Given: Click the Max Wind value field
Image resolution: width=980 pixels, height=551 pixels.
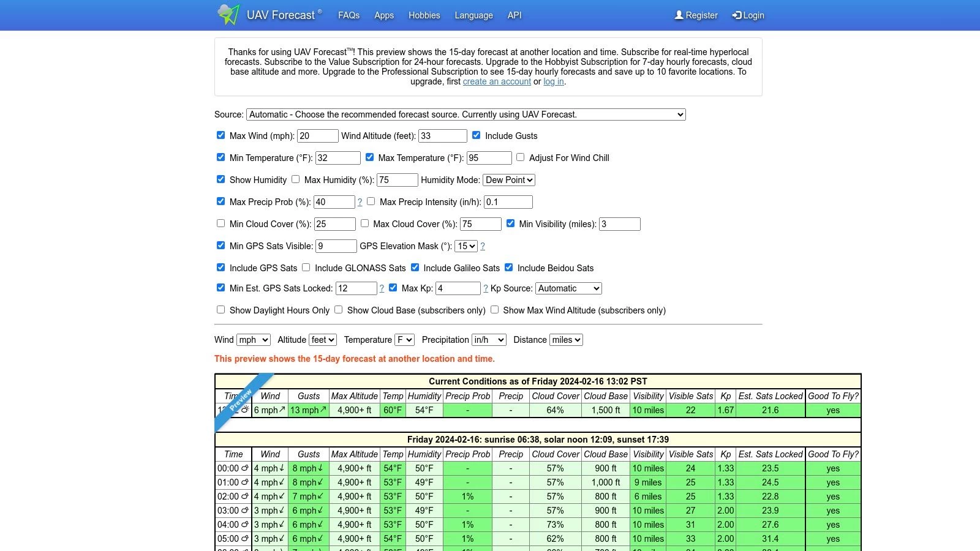Looking at the screenshot, I should pyautogui.click(x=318, y=136).
